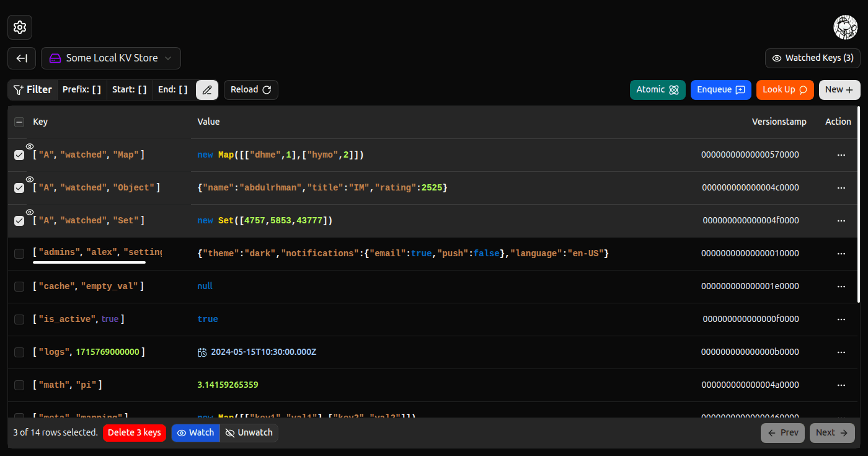Image resolution: width=868 pixels, height=456 pixels.
Task: Open action menu for the math pi row
Action: (x=841, y=385)
